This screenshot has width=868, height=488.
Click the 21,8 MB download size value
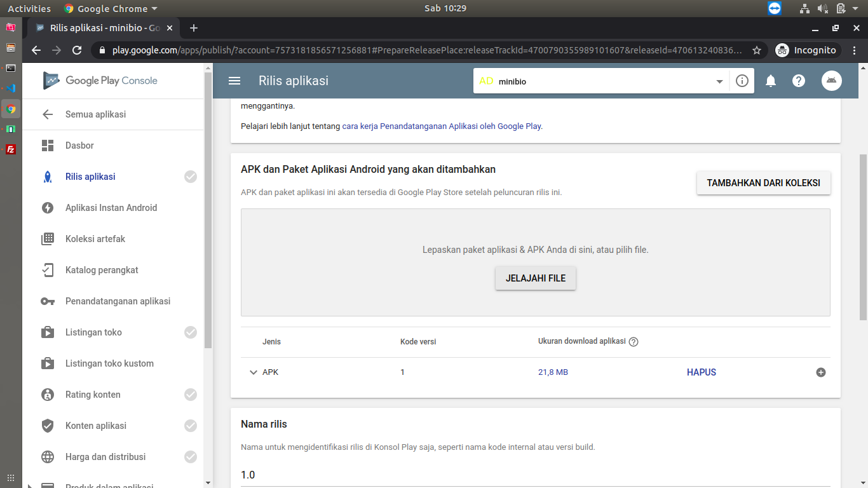[x=553, y=372]
